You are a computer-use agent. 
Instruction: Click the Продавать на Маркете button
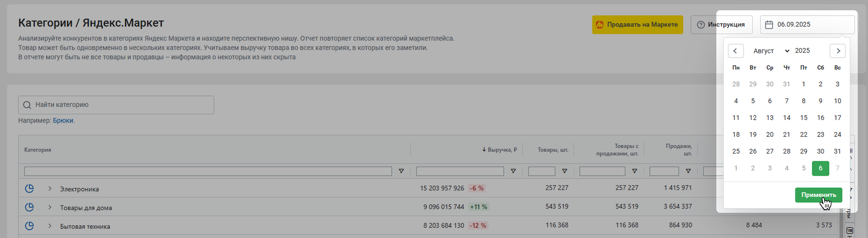pyautogui.click(x=637, y=24)
